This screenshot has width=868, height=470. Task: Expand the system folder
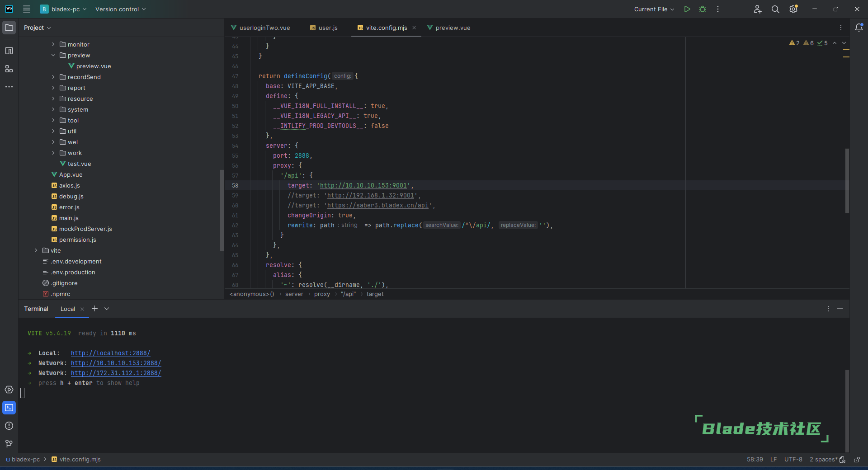(53, 109)
